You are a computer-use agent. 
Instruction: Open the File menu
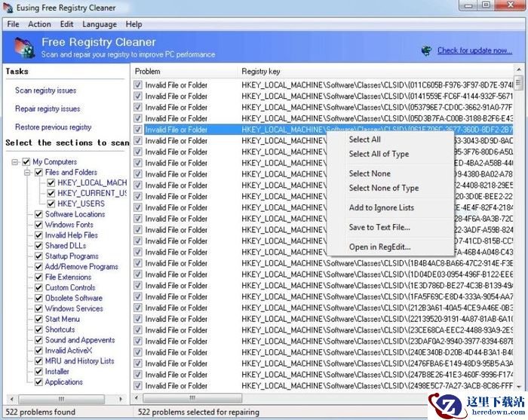click(x=13, y=24)
